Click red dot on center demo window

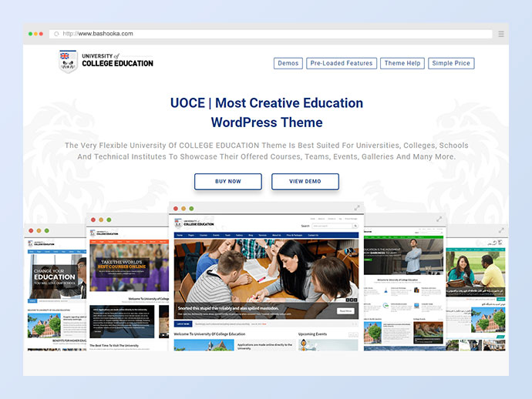coord(176,209)
